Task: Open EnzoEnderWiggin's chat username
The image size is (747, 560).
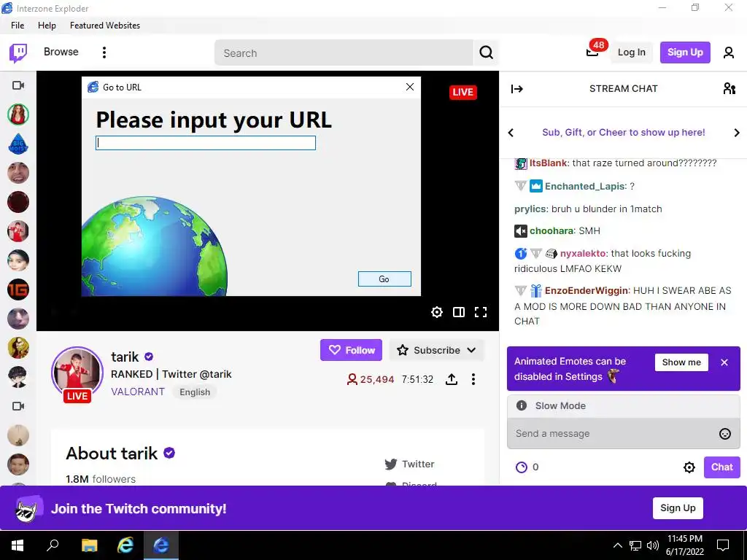Action: coord(587,290)
